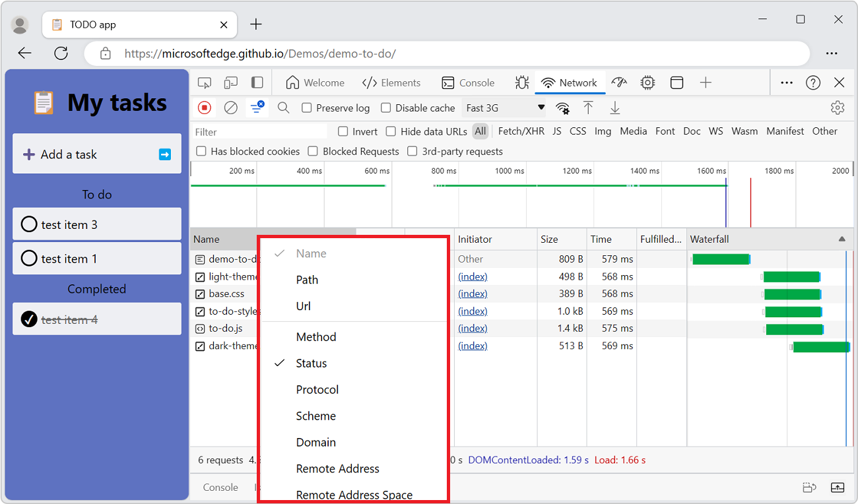
Task: Select the Inspect element tool
Action: 205,82
